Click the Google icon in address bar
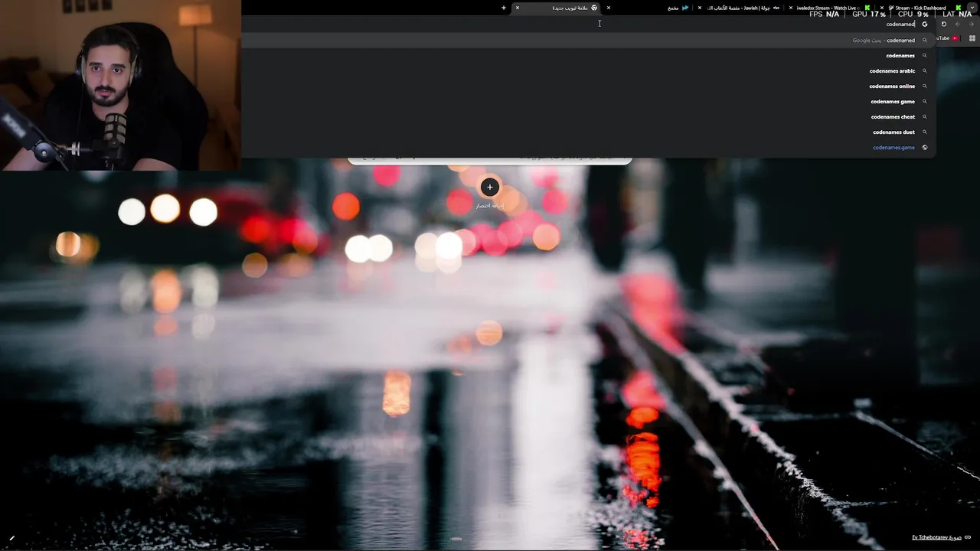 pos(924,24)
